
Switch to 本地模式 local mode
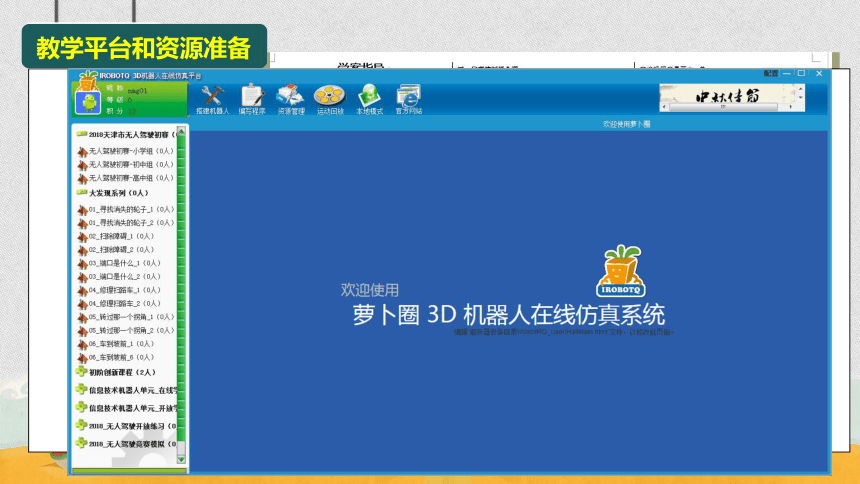point(369,99)
